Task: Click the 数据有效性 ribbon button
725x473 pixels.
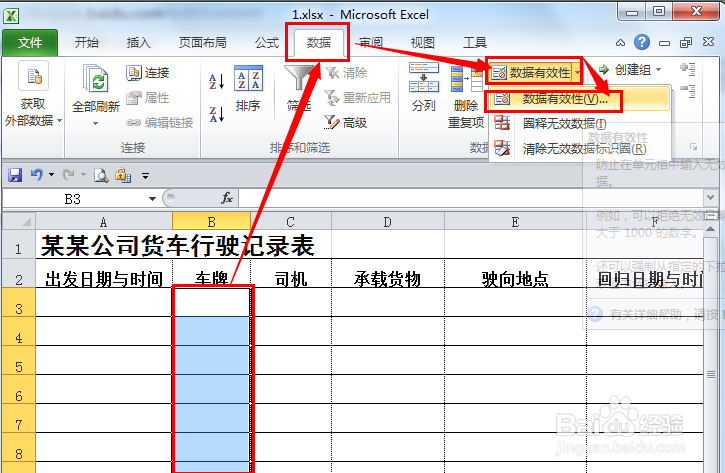Action: click(x=531, y=73)
